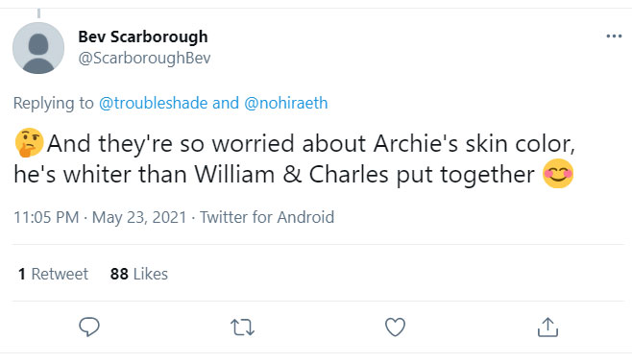Click the reply speech bubble icon

[89, 327]
